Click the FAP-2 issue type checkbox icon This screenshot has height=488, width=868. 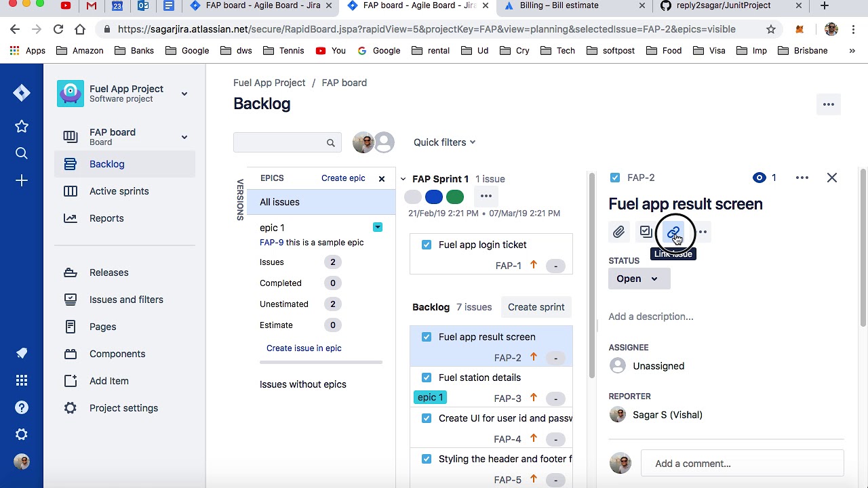(x=615, y=178)
